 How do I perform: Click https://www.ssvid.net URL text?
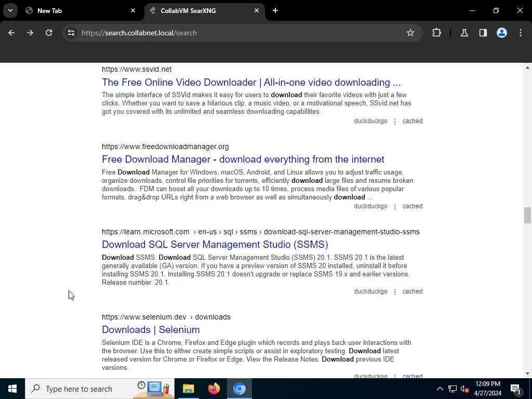pyautogui.click(x=137, y=69)
